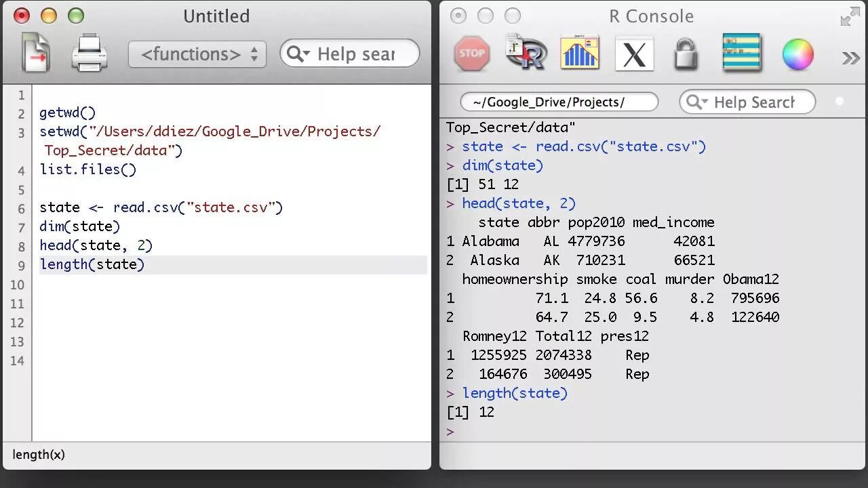The image size is (868, 488).
Task: Click the padlock authentication icon
Action: pyautogui.click(x=686, y=54)
